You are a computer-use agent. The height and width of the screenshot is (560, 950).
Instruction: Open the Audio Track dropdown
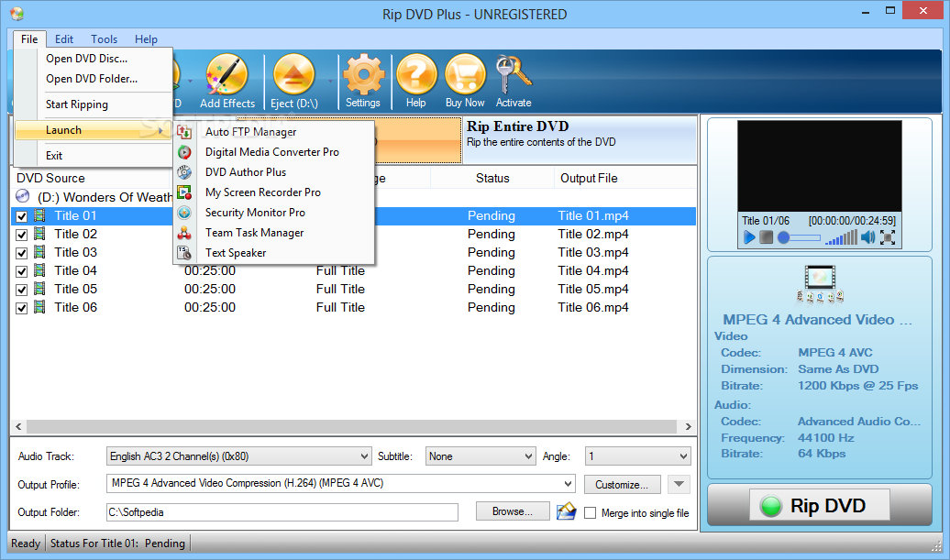click(238, 456)
